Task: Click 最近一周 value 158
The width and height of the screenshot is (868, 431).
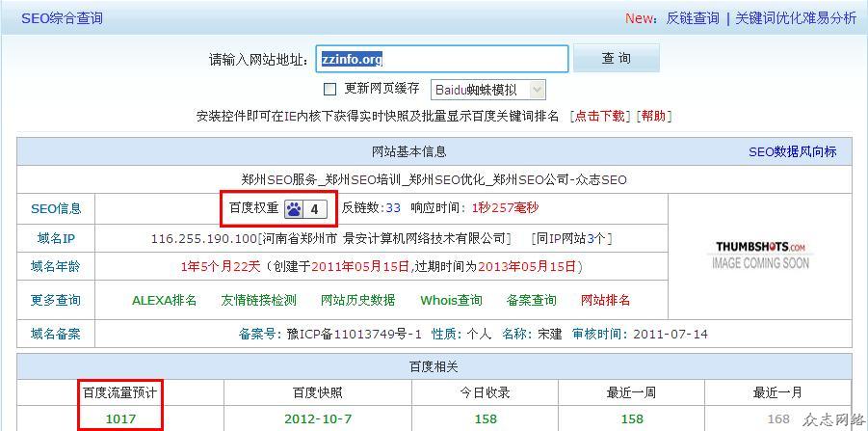Action: pyautogui.click(x=632, y=419)
